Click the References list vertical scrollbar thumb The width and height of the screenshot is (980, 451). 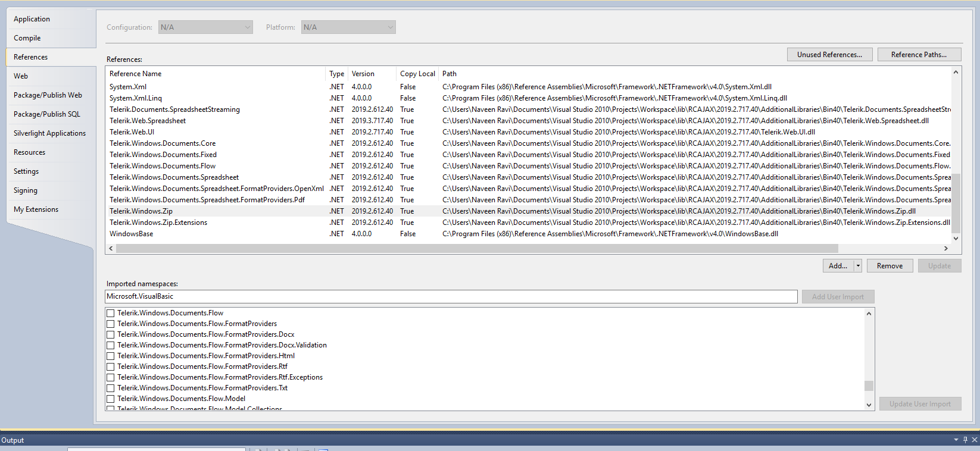(956, 203)
